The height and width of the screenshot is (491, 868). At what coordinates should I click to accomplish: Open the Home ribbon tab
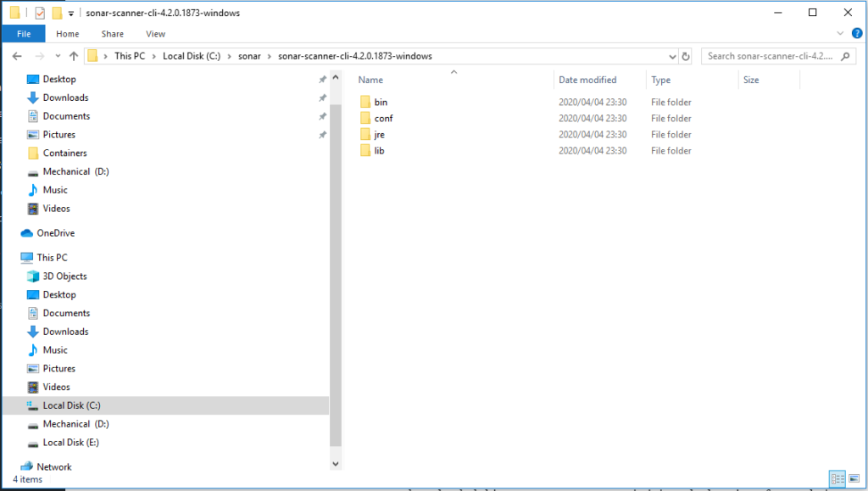coord(68,34)
